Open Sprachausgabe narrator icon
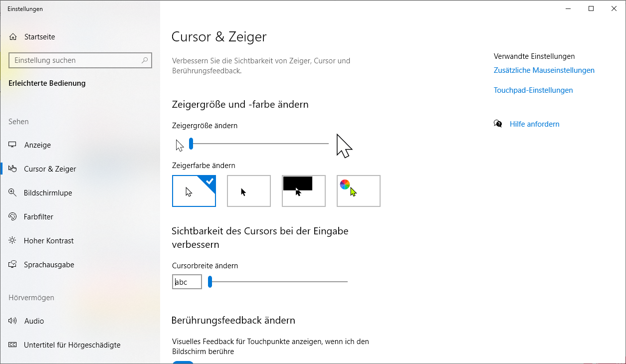The image size is (626, 364). coord(13,265)
